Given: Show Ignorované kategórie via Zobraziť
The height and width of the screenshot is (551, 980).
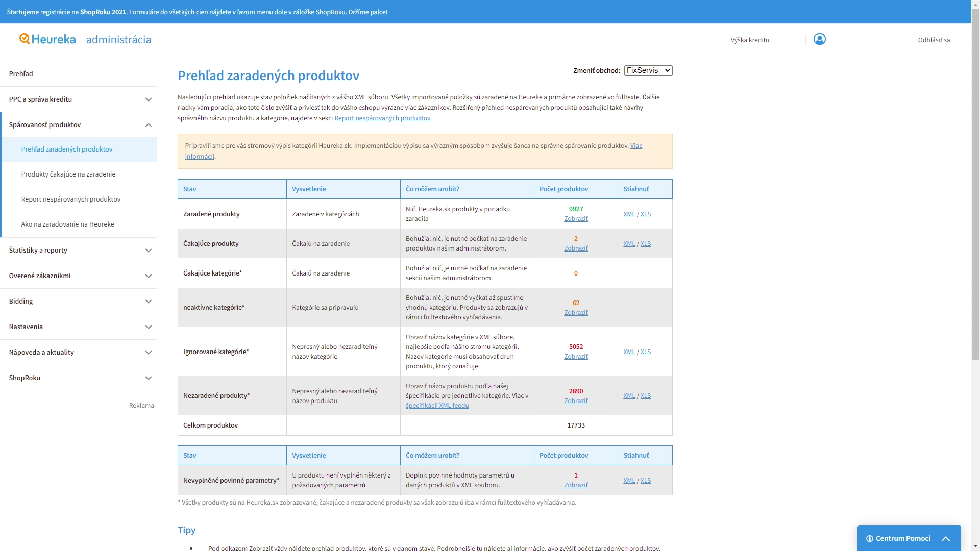Looking at the screenshot, I should pos(576,357).
